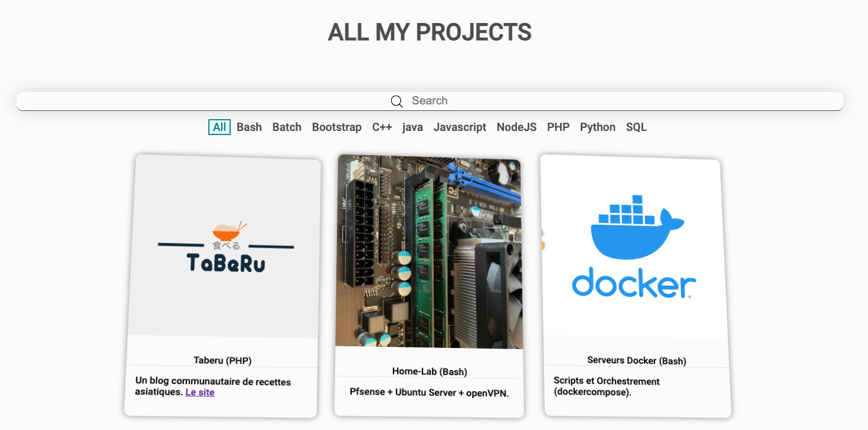
Task: Filter projects by Javascript
Action: (460, 127)
